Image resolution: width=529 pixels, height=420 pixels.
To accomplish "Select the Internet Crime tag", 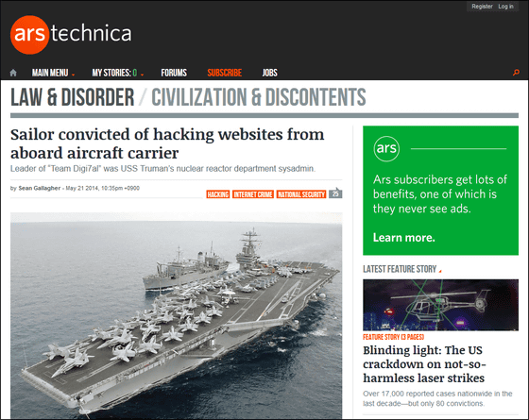I will [x=253, y=194].
